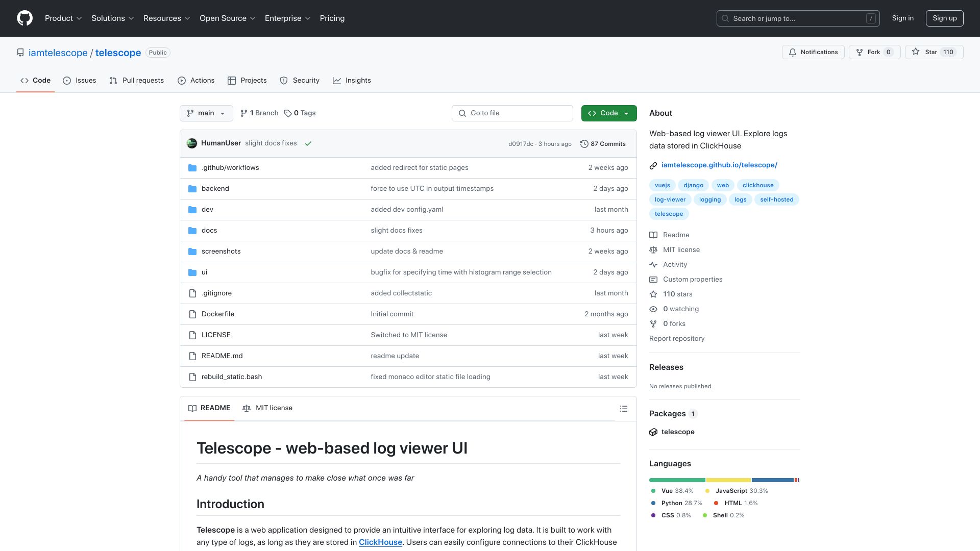Viewport: 980px width, 551px height.
Task: Click the star icon beside 110 stars
Action: click(653, 294)
